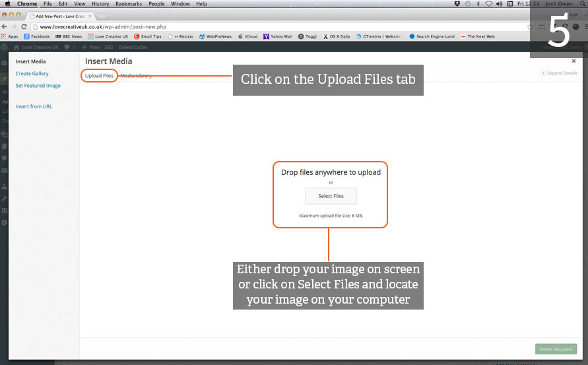Click the Insert into post button
The height and width of the screenshot is (365, 588).
click(x=555, y=348)
